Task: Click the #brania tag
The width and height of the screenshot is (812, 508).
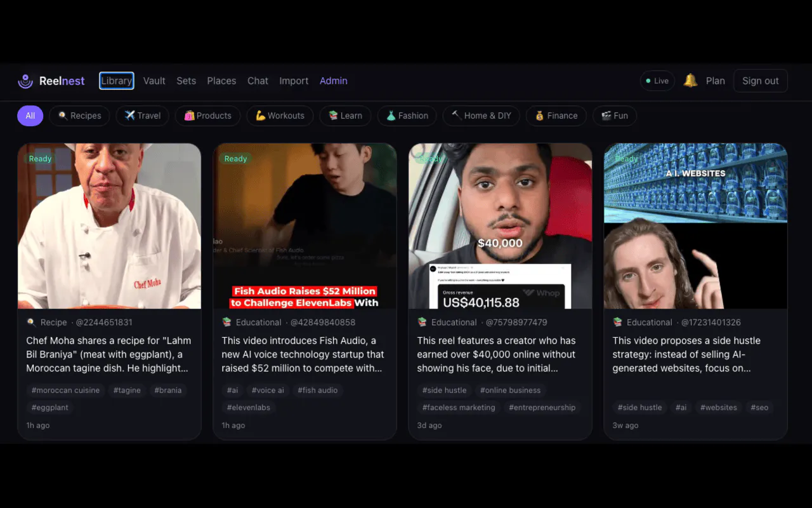Action: coord(168,391)
